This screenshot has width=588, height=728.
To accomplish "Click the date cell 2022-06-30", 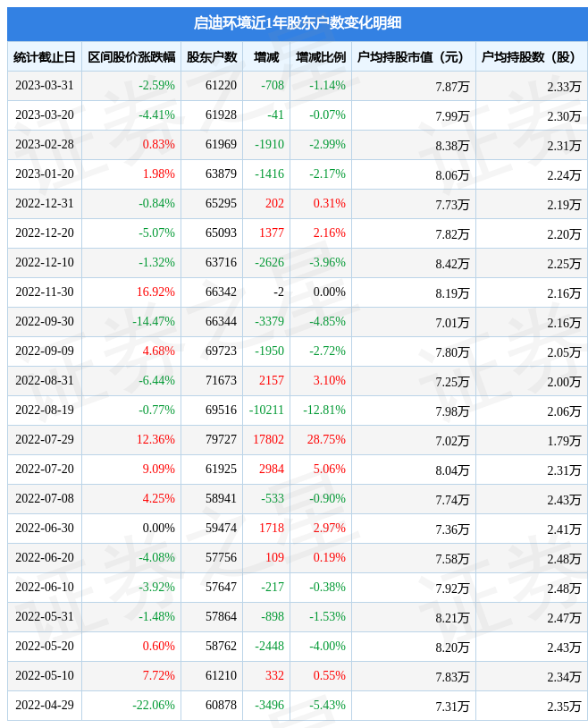I will 45,528.
